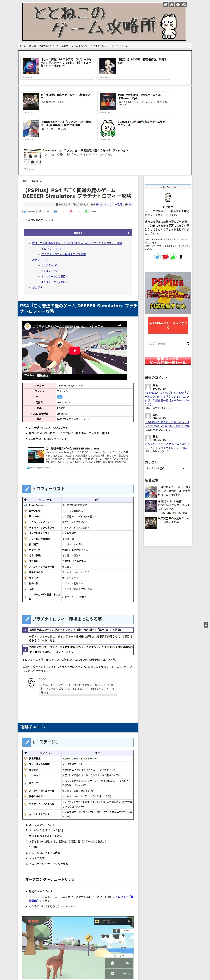Screen dimensions: 210x980
Task: Open index link 3：ステージ1(2周目)
Action: (x=54, y=277)
